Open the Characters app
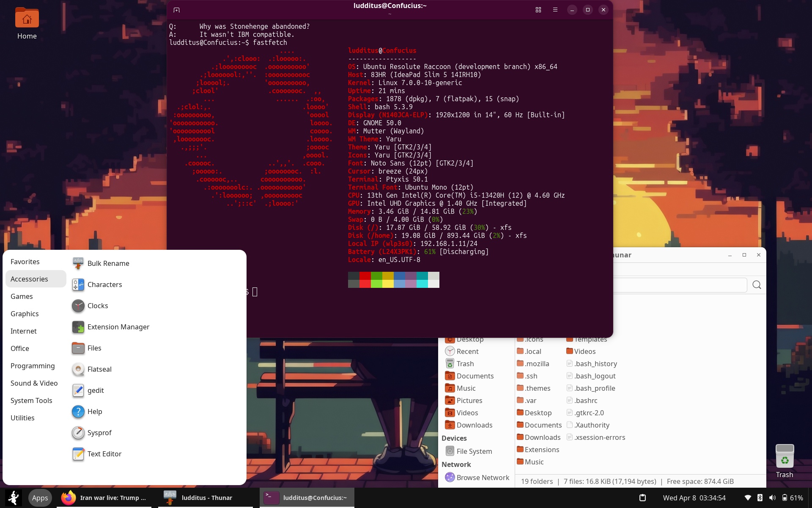Screen dimensions: 812x508 click(x=104, y=284)
